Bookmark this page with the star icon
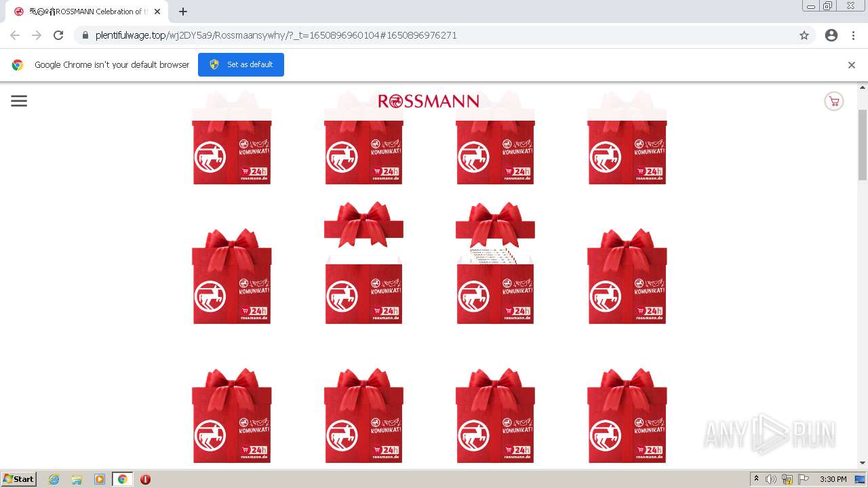The height and width of the screenshot is (488, 868). click(x=804, y=35)
